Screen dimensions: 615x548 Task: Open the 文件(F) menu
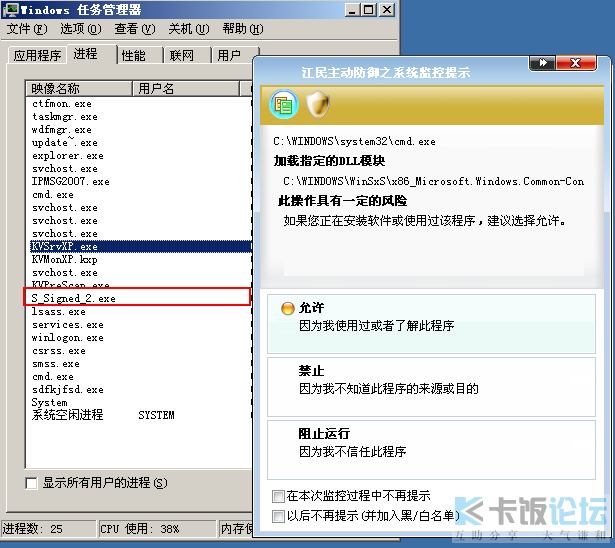tap(27, 29)
